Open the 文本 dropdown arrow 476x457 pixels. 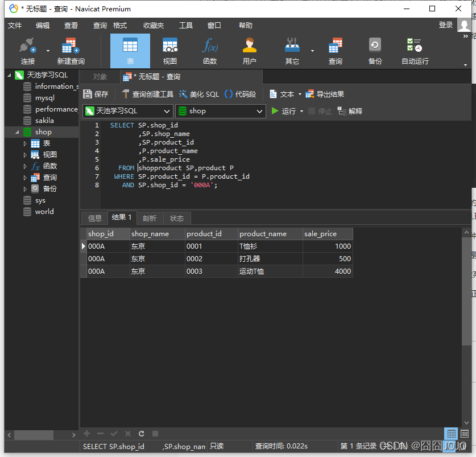click(x=300, y=94)
